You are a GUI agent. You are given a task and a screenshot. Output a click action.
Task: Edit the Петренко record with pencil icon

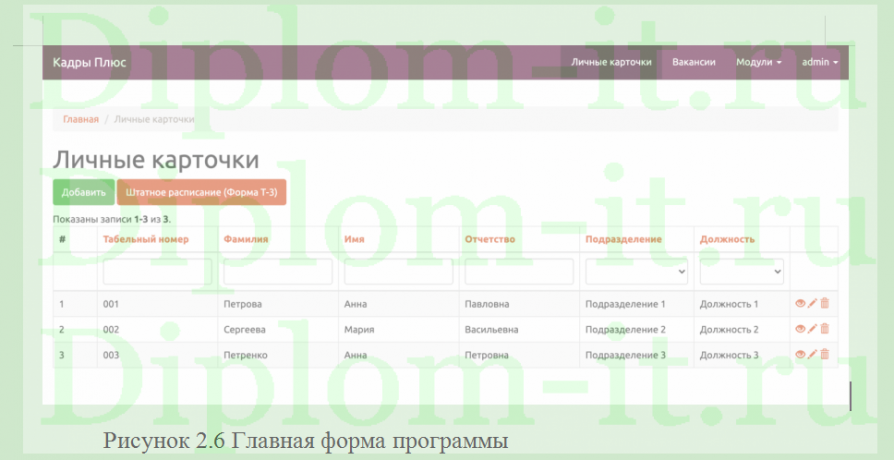[x=812, y=355]
